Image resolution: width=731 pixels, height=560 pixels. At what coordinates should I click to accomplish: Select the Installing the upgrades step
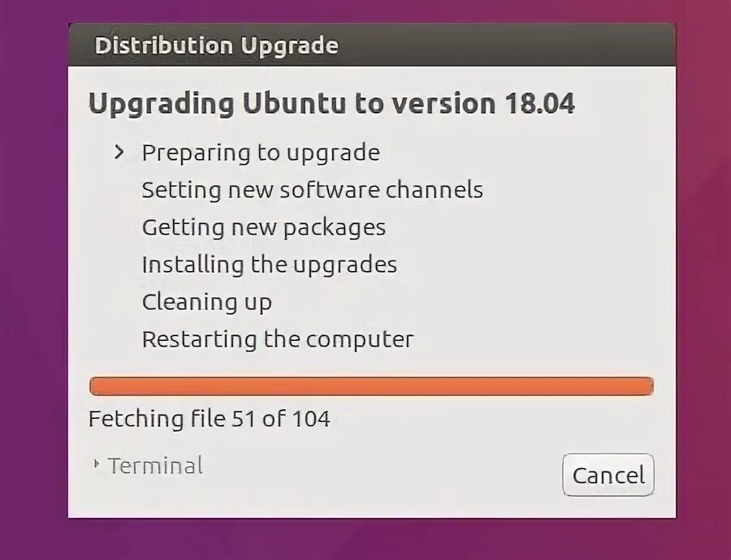point(269,265)
